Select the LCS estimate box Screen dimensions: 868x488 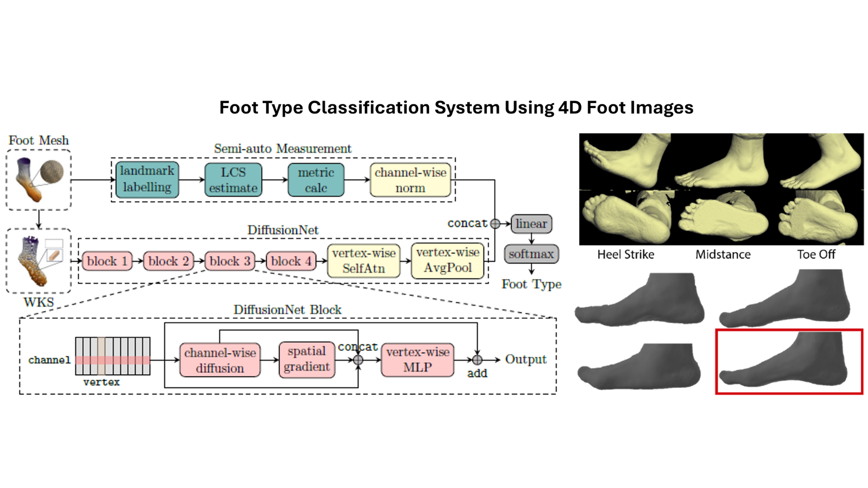233,180
